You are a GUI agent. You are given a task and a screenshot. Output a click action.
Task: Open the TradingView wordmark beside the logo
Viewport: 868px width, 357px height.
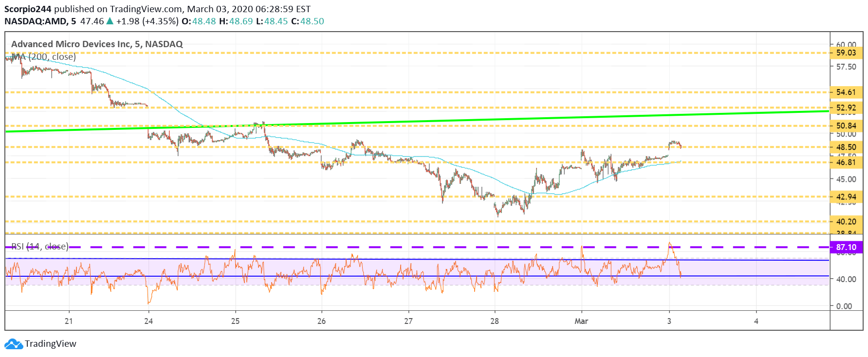[x=51, y=344]
